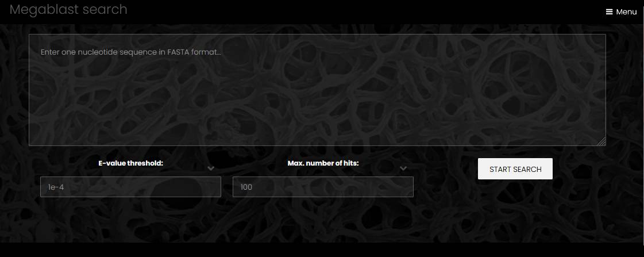Expand the E-value threshold chevron

coord(211,168)
